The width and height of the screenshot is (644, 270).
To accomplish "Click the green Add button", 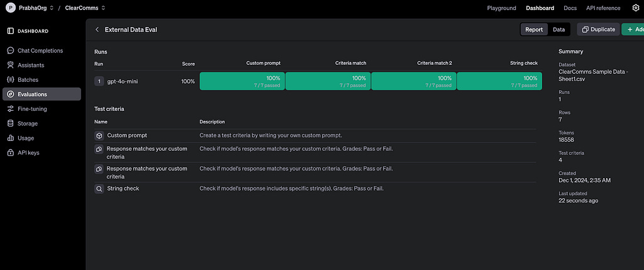I will (x=633, y=30).
